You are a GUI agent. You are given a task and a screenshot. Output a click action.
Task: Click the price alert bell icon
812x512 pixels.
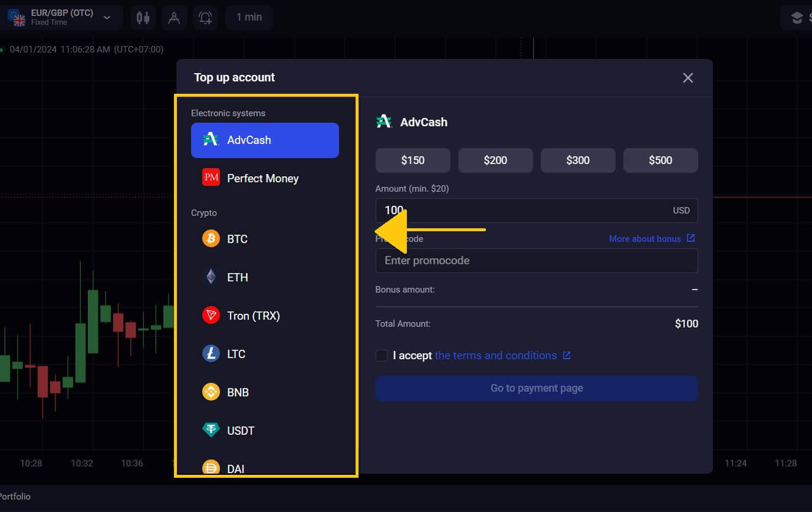tap(205, 18)
